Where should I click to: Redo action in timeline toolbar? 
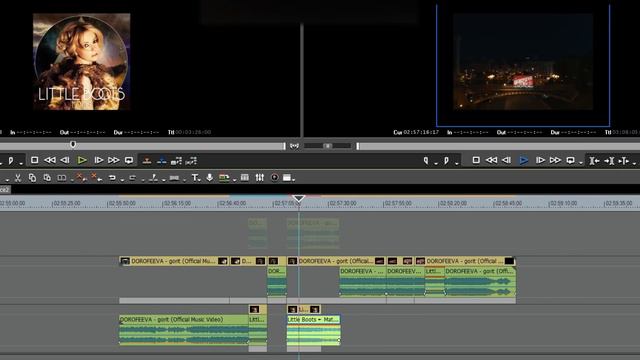click(132, 178)
